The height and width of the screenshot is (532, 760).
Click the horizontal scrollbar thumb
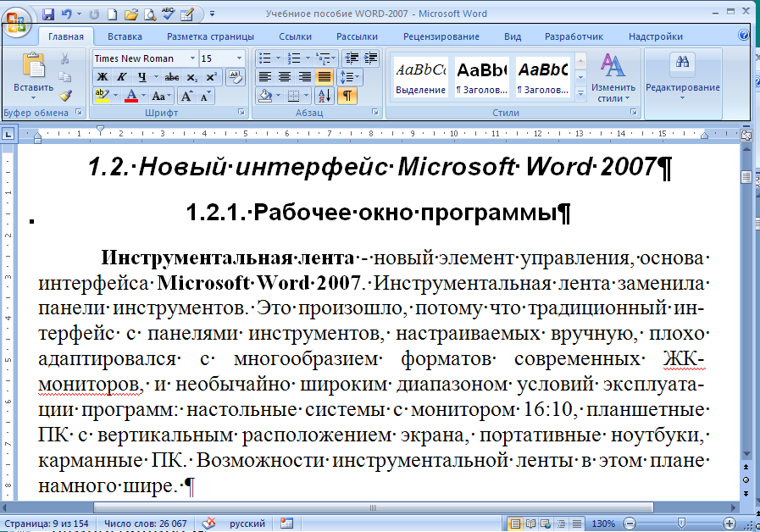(x=373, y=507)
